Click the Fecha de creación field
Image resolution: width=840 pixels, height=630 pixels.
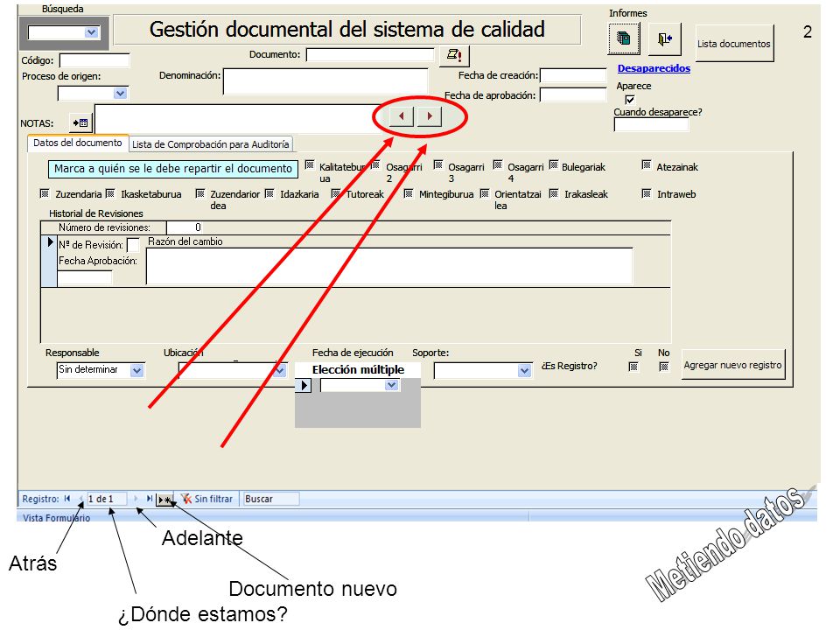point(572,75)
